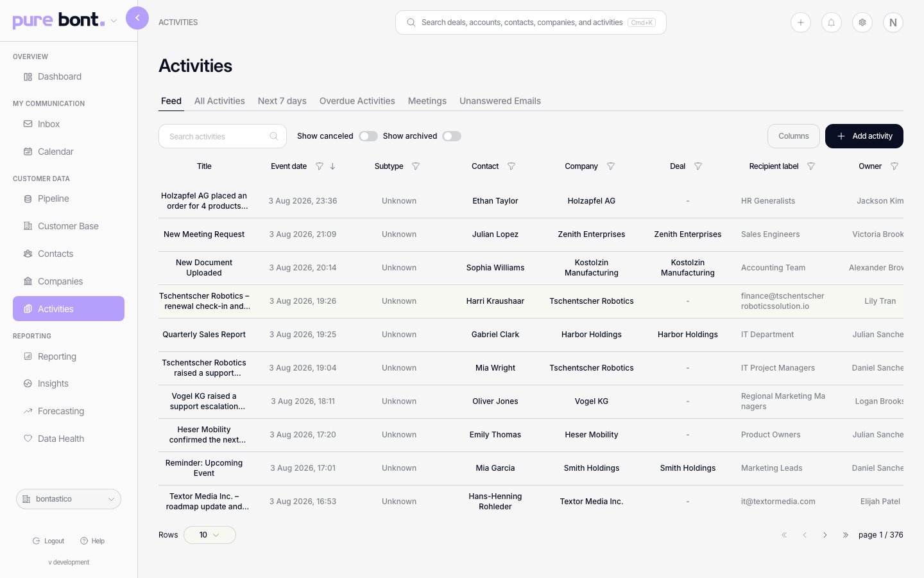Switch to the Overdue Activities tab
The width and height of the screenshot is (924, 578).
(x=357, y=101)
